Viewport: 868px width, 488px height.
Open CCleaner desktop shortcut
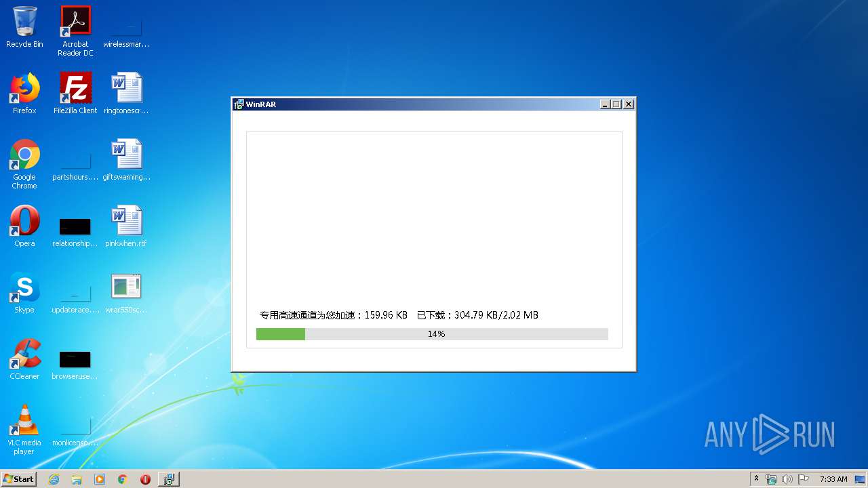[x=24, y=359]
